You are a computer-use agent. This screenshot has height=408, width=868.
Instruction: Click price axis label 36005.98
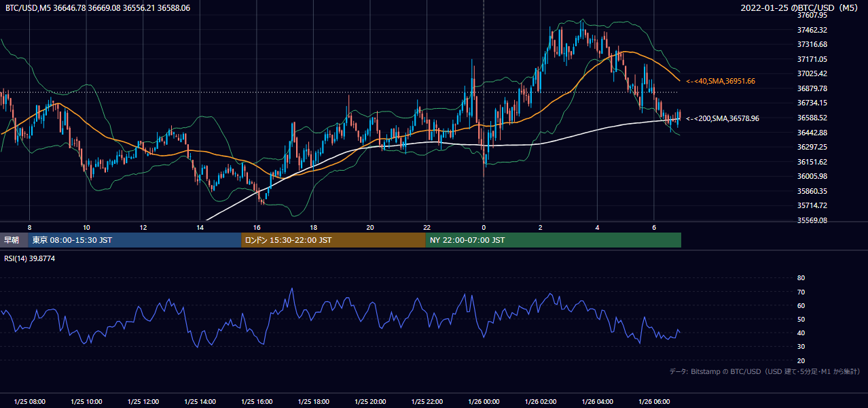pyautogui.click(x=812, y=176)
